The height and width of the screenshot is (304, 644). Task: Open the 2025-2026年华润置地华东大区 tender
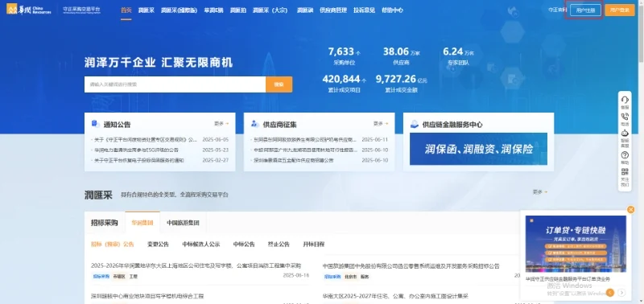click(x=196, y=266)
